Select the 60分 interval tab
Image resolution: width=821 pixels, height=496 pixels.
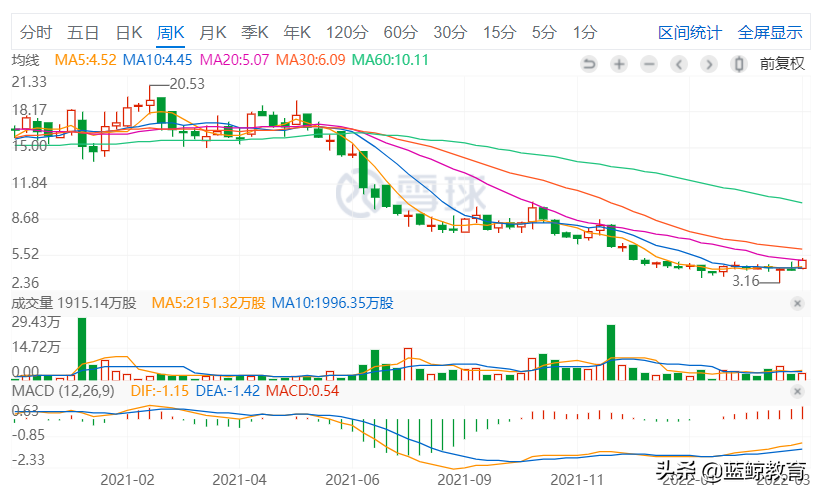400,32
